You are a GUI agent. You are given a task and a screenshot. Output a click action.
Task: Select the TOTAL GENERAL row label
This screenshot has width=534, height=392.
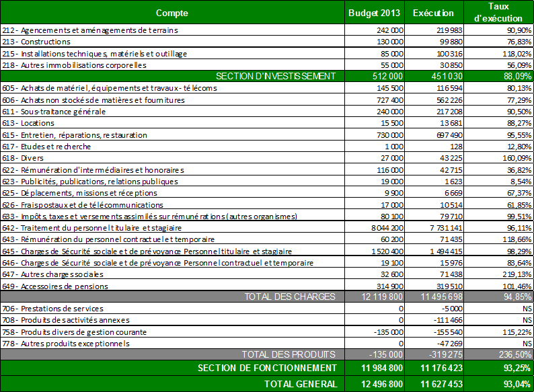coord(301,383)
